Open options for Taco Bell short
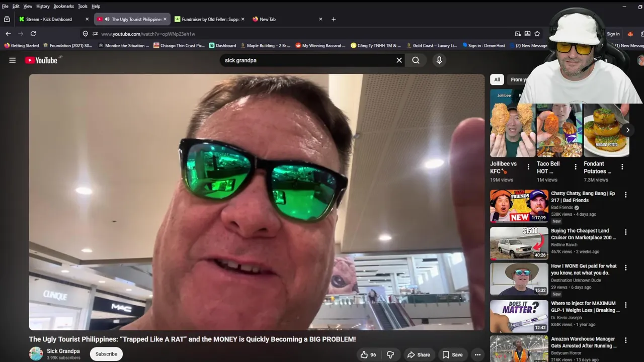This screenshot has height=362, width=644. [x=576, y=167]
